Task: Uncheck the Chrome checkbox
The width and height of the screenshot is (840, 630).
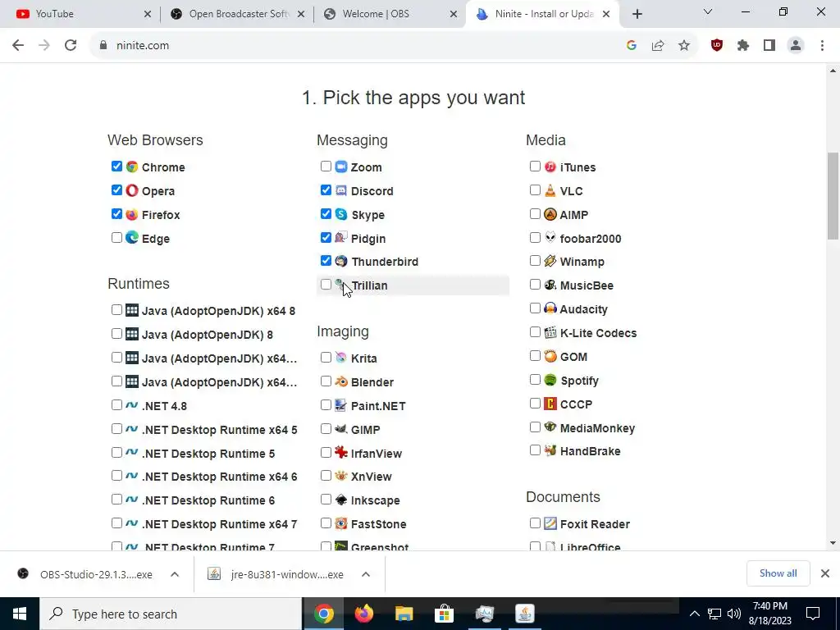Action: pyautogui.click(x=116, y=167)
